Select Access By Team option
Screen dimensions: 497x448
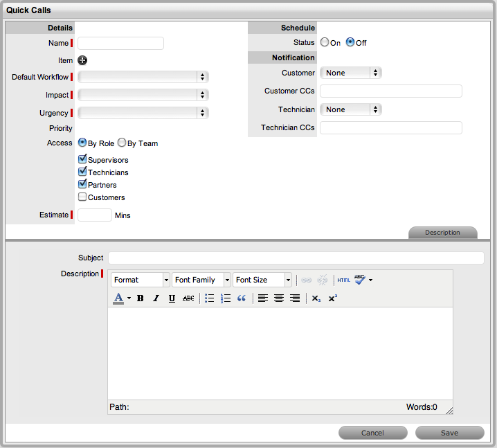tap(122, 143)
